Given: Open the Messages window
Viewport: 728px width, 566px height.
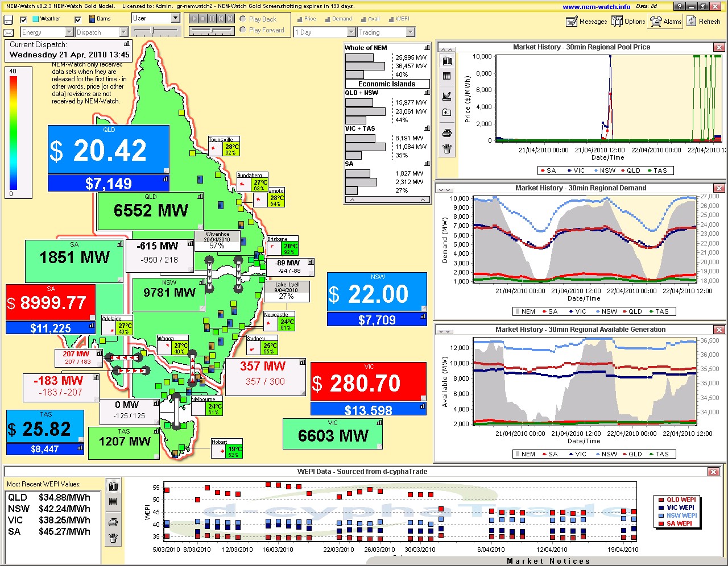Looking at the screenshot, I should click(586, 22).
